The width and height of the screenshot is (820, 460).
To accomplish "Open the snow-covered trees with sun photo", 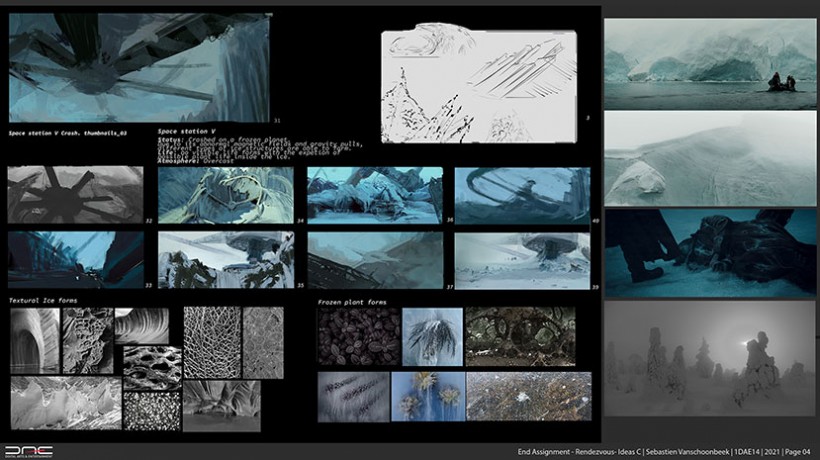I will (710, 358).
